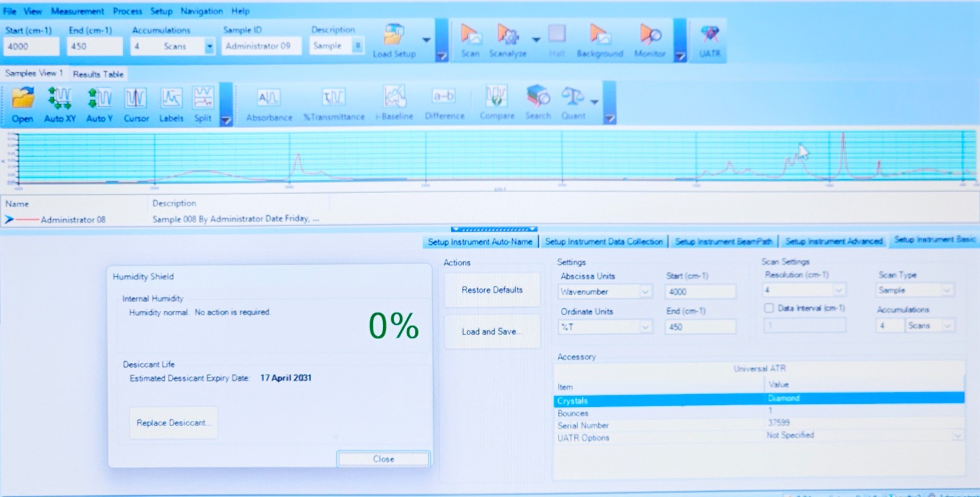This screenshot has height=497, width=980.
Task: Convert spectrum to %Transmittance
Action: click(334, 104)
